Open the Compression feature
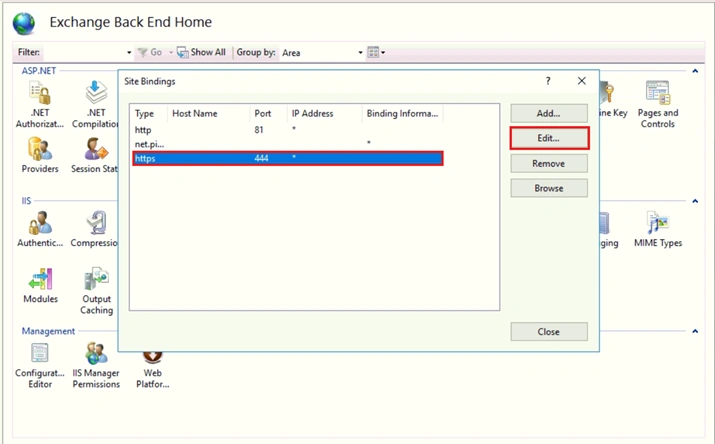 coord(94,229)
